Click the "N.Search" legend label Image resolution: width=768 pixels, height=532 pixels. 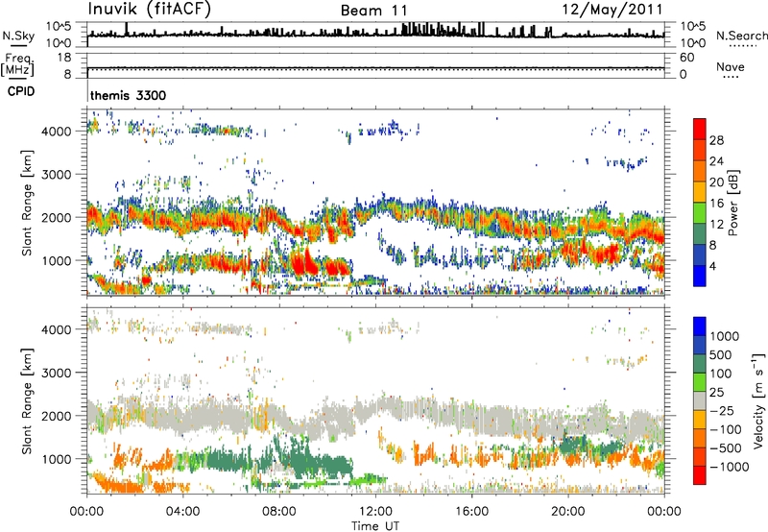(741, 36)
